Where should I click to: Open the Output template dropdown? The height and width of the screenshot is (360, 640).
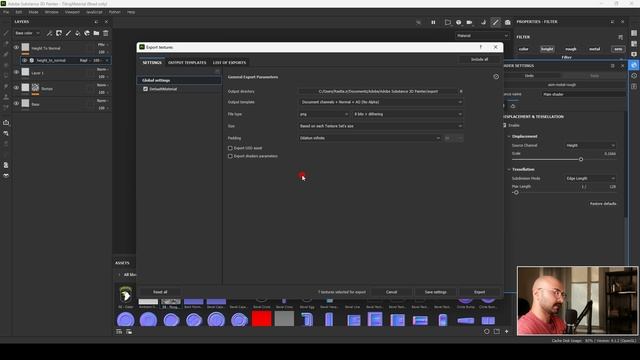(381, 102)
